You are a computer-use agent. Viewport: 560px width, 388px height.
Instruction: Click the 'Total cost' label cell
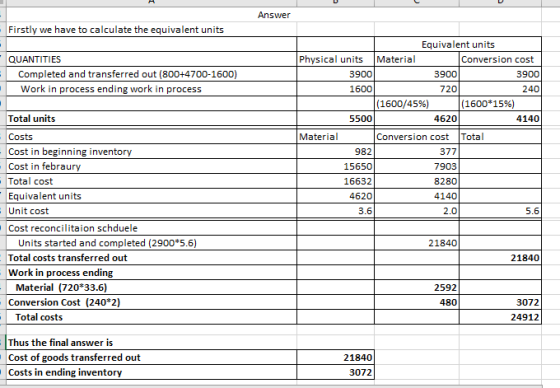pos(151,181)
